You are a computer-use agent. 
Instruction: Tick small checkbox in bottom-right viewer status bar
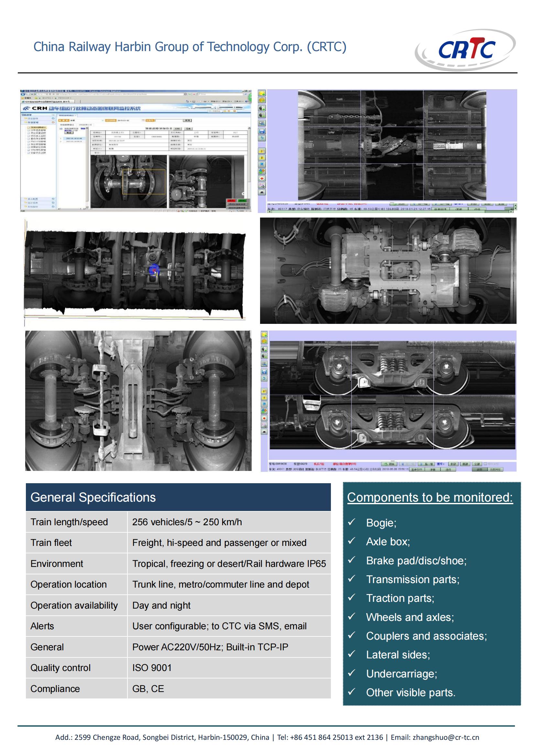(485, 464)
